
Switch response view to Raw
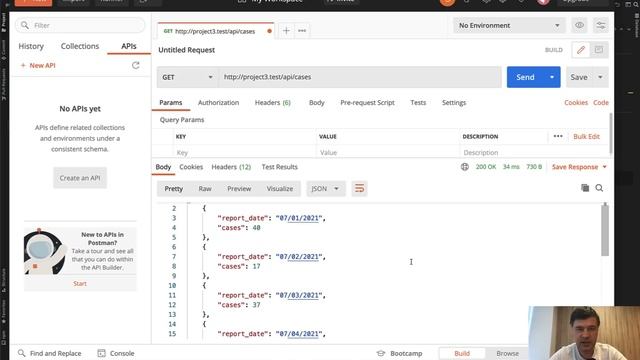[205, 189]
